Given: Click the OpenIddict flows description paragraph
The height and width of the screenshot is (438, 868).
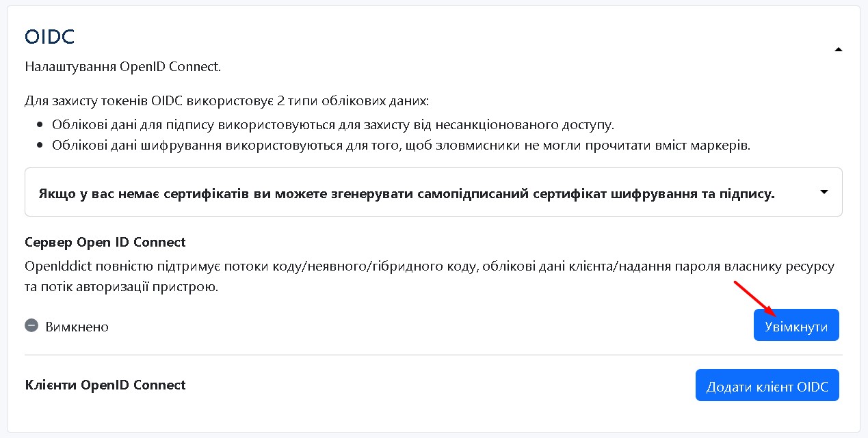Looking at the screenshot, I should 429,276.
